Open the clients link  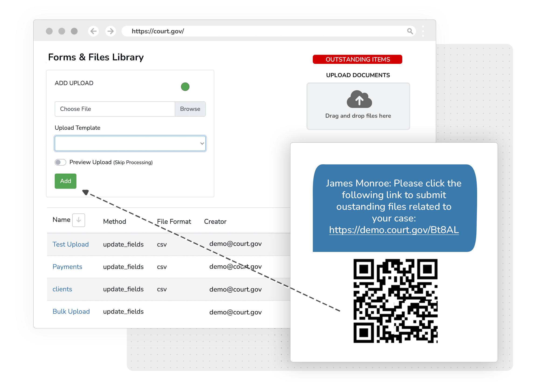click(62, 289)
